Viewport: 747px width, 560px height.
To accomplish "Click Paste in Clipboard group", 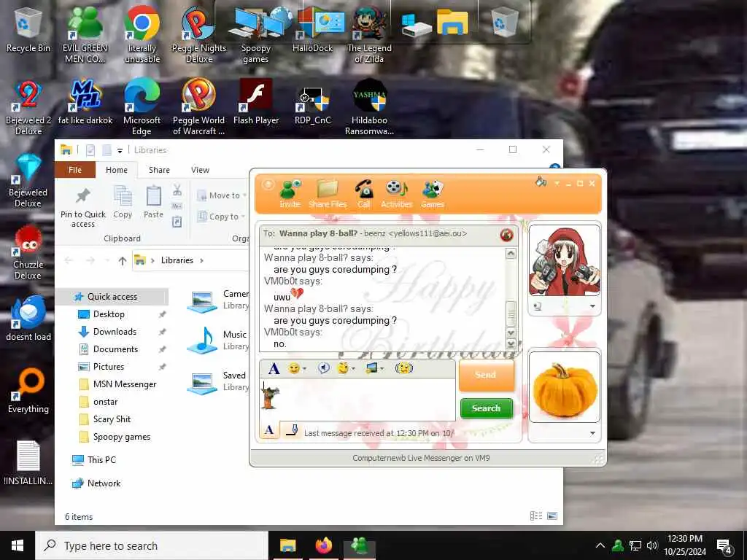I will 153,203.
